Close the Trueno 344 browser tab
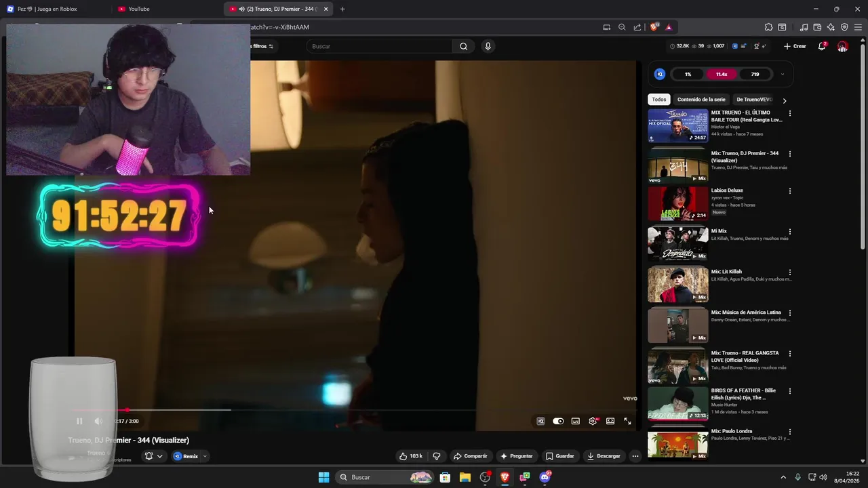This screenshot has height=488, width=868. click(326, 9)
